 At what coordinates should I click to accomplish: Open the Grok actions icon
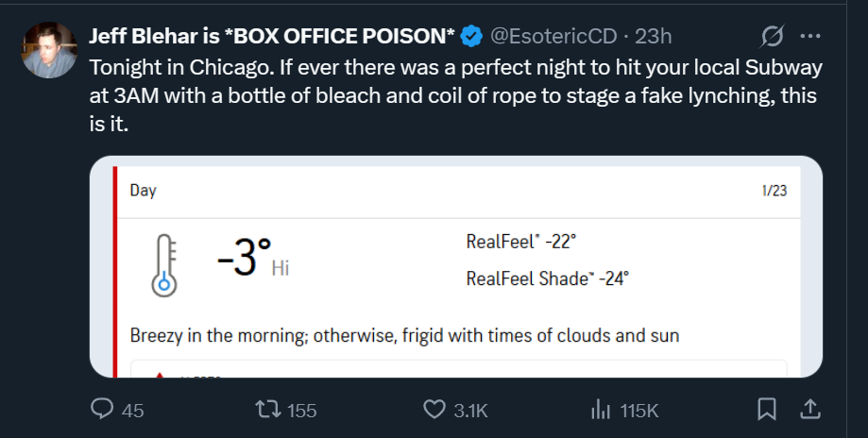pos(771,37)
